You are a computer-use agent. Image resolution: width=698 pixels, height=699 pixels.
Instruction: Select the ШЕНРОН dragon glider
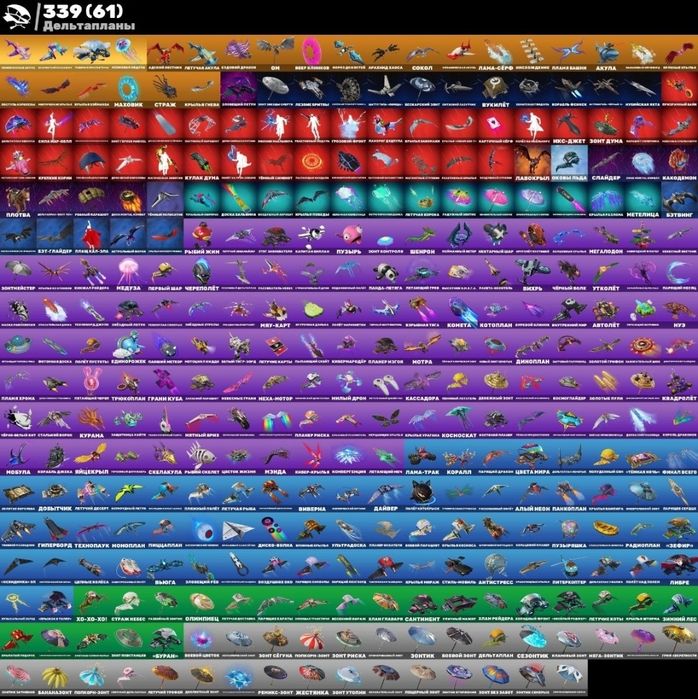click(422, 236)
